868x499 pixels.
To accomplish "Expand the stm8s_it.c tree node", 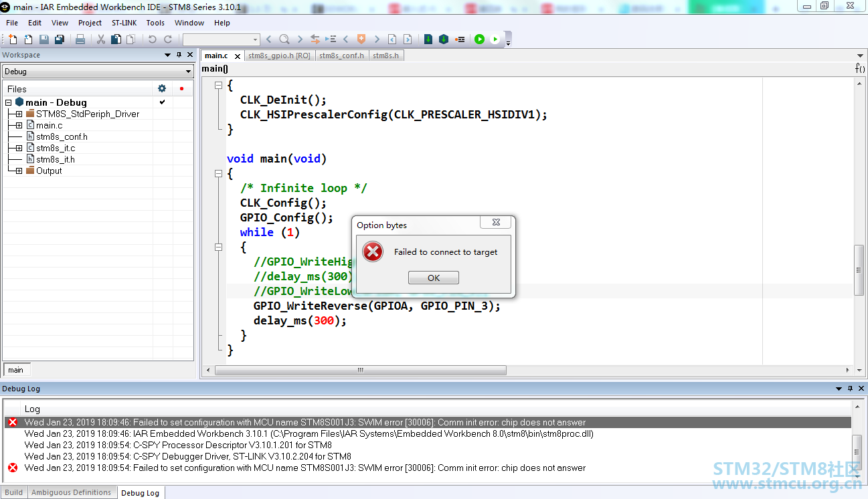I will (19, 148).
